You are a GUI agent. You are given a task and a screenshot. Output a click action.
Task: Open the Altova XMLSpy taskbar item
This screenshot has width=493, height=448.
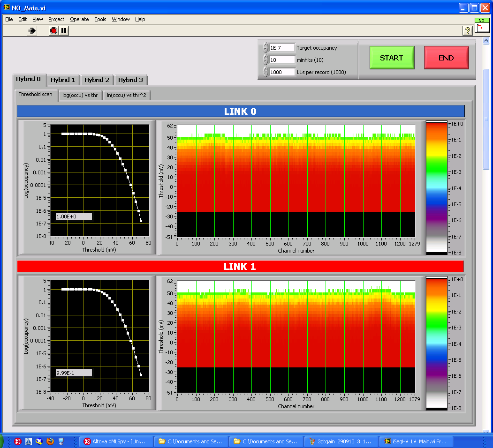(x=116, y=441)
